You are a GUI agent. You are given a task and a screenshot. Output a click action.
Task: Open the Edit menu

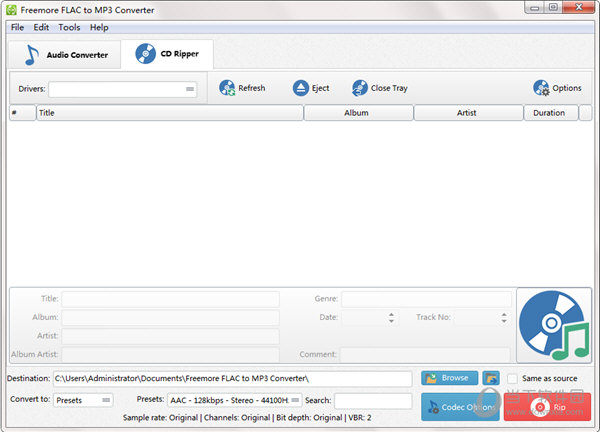pos(41,28)
